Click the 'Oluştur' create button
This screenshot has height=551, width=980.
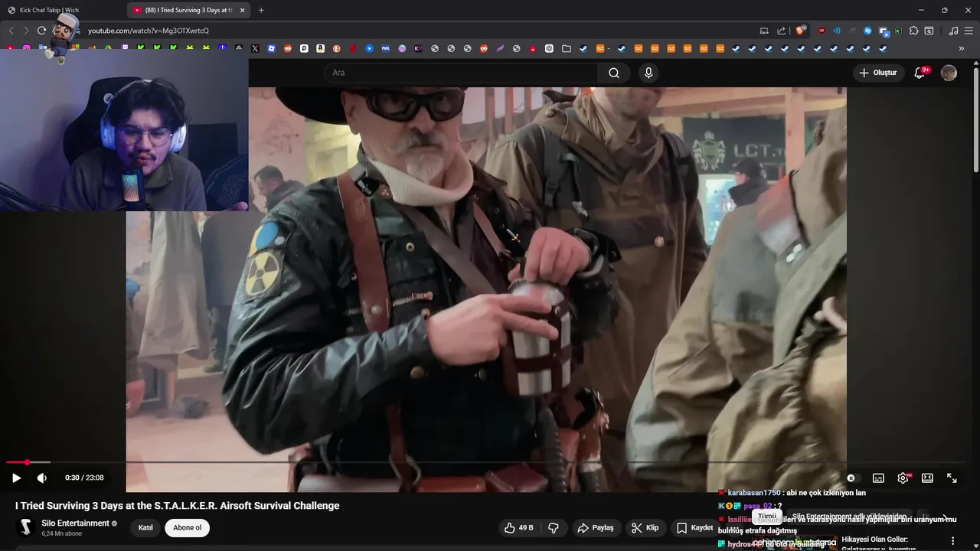click(x=878, y=73)
